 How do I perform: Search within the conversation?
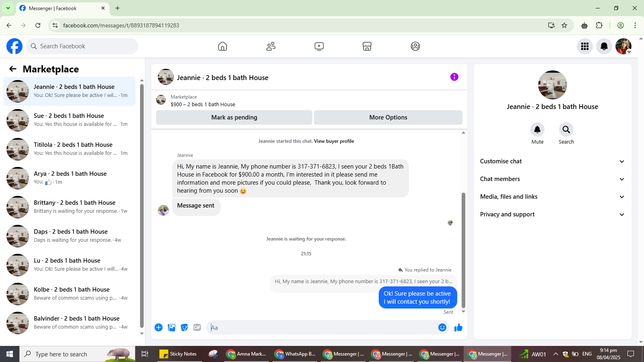[x=566, y=130]
